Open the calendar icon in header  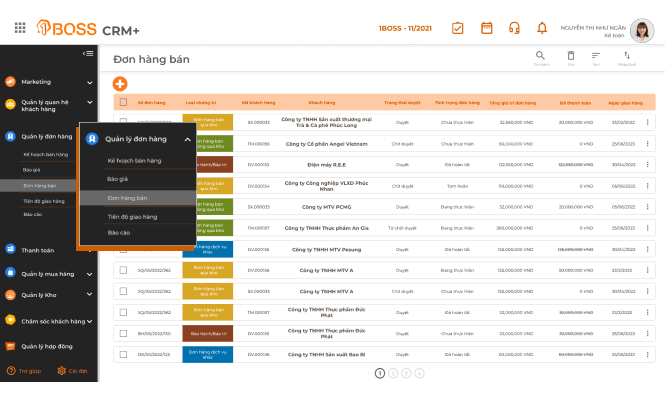tap(487, 28)
